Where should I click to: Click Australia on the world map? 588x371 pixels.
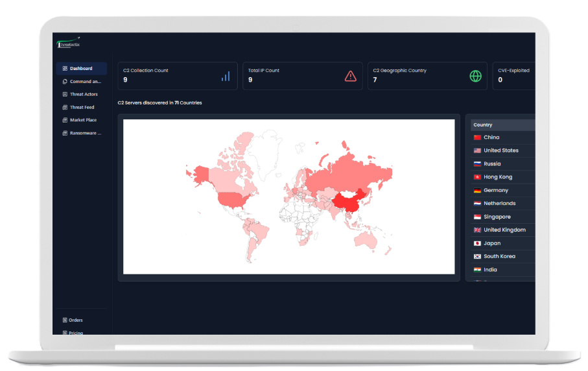coord(365,240)
